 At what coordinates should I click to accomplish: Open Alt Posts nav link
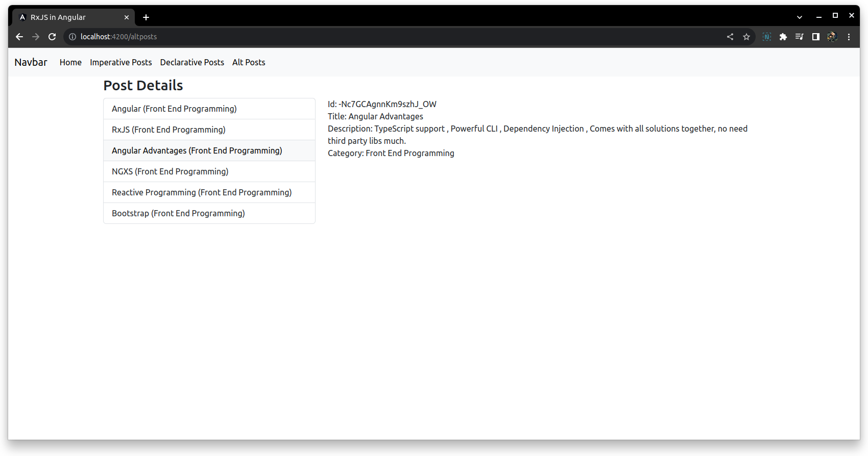click(x=249, y=62)
